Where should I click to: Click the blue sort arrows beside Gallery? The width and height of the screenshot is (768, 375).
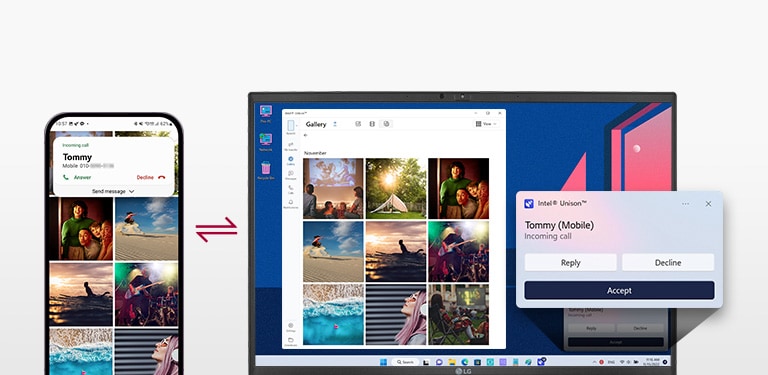point(335,124)
